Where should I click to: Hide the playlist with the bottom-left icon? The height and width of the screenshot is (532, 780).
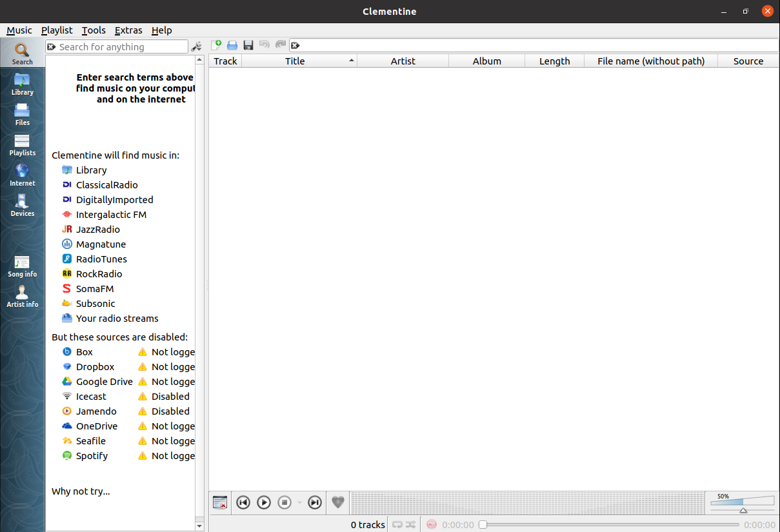219,502
